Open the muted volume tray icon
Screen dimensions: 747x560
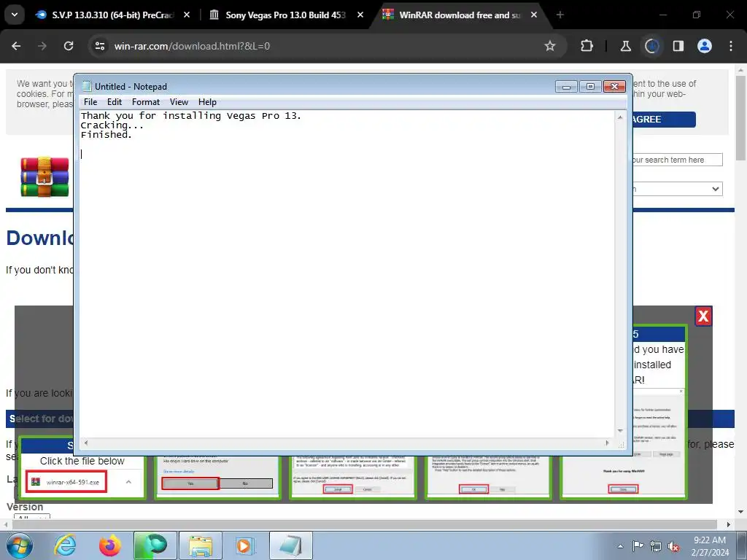(673, 546)
